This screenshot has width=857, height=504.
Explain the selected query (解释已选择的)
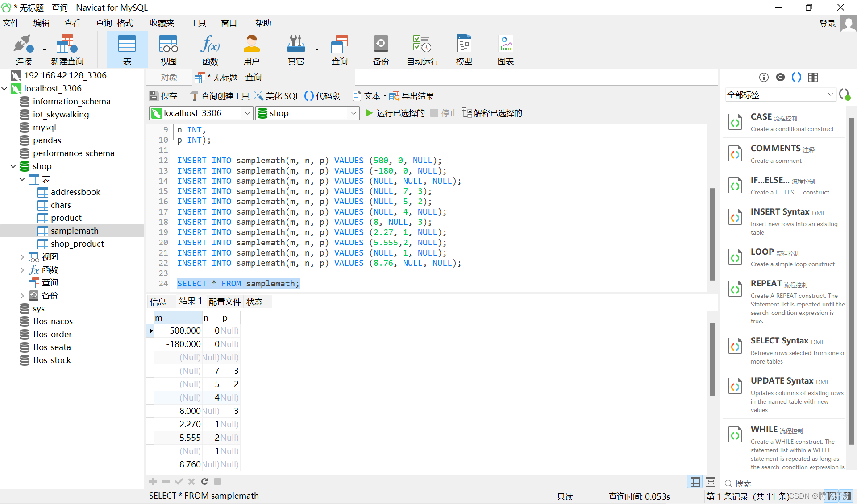point(492,113)
